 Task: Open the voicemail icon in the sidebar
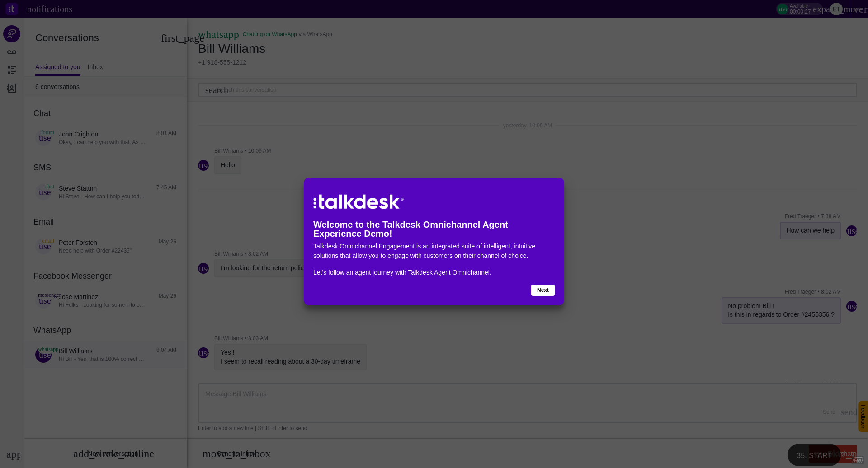coord(12,52)
